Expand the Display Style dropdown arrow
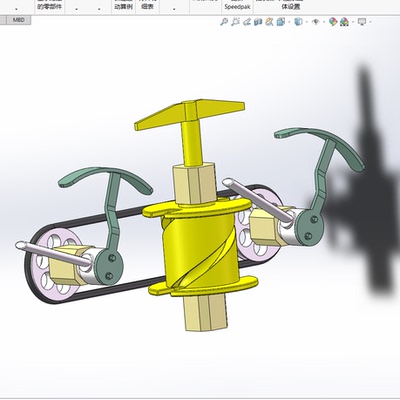 click(x=307, y=22)
